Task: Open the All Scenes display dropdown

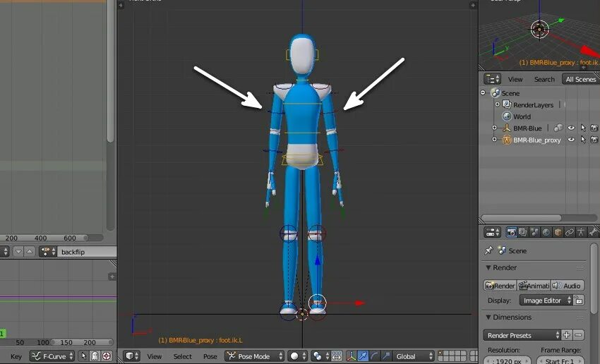Action: pyautogui.click(x=581, y=79)
